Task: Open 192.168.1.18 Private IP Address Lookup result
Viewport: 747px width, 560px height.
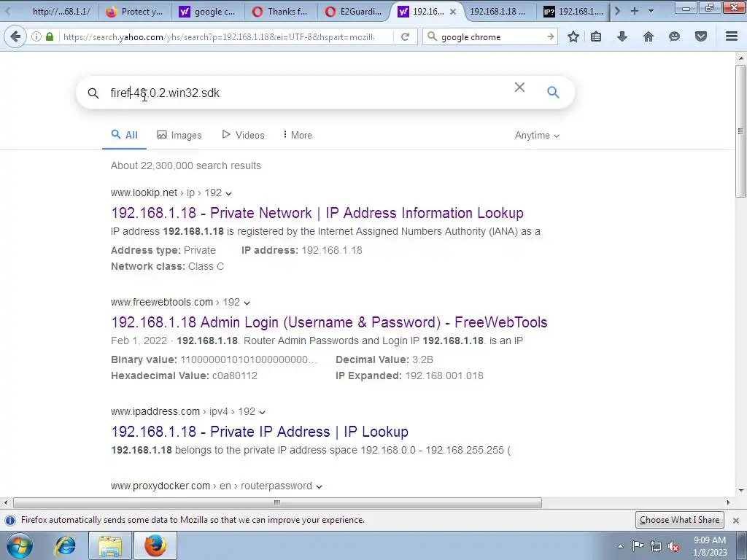Action: point(260,432)
